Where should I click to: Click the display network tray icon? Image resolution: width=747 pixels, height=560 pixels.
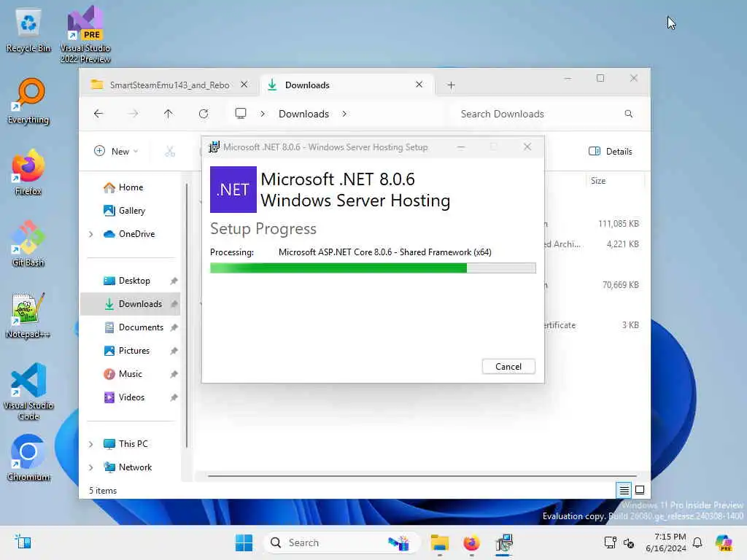tap(611, 542)
